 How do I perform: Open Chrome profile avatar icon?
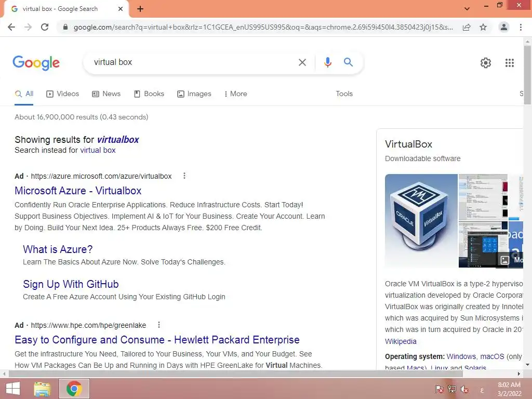click(x=504, y=27)
